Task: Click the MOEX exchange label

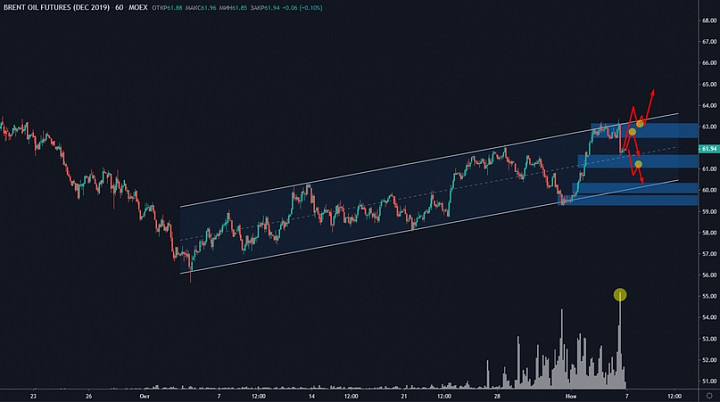Action: [x=138, y=8]
